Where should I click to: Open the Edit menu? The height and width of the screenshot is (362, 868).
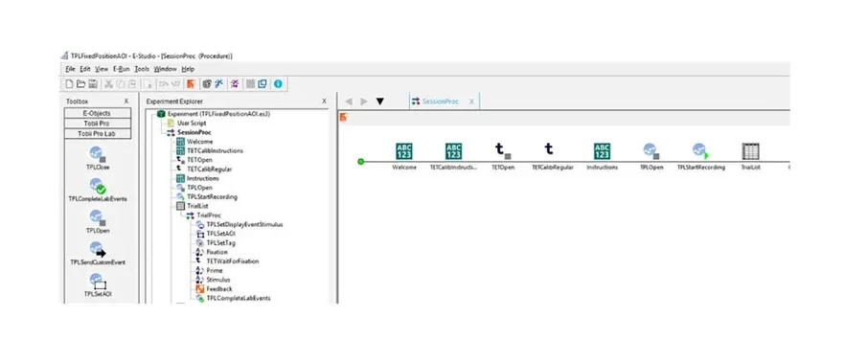[85, 69]
